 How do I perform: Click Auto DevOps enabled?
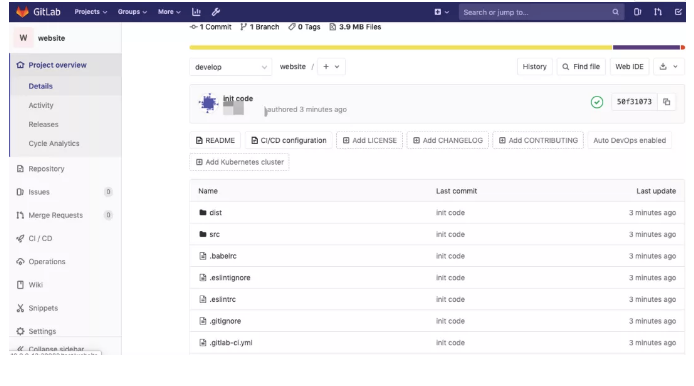point(629,140)
